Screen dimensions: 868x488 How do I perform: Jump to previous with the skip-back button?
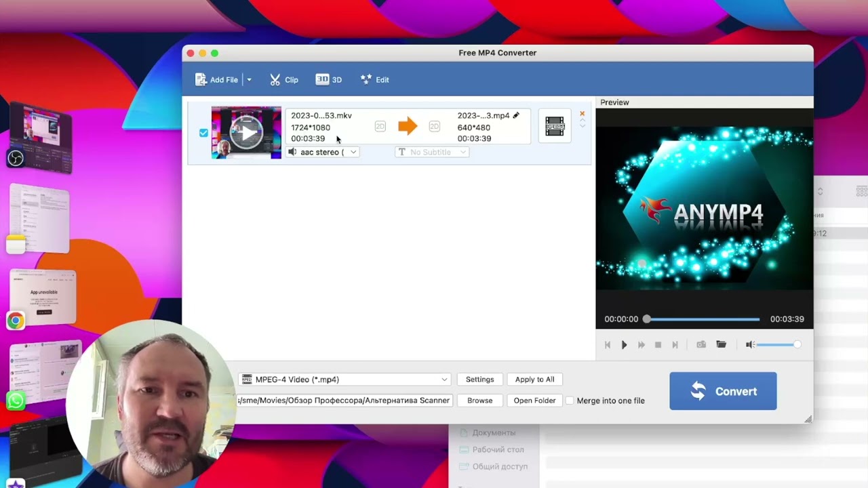click(x=608, y=345)
